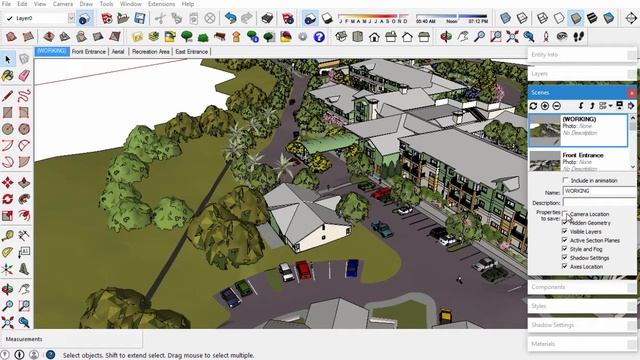Click the Undo arrow icon
The image size is (640, 360).
click(x=231, y=18)
